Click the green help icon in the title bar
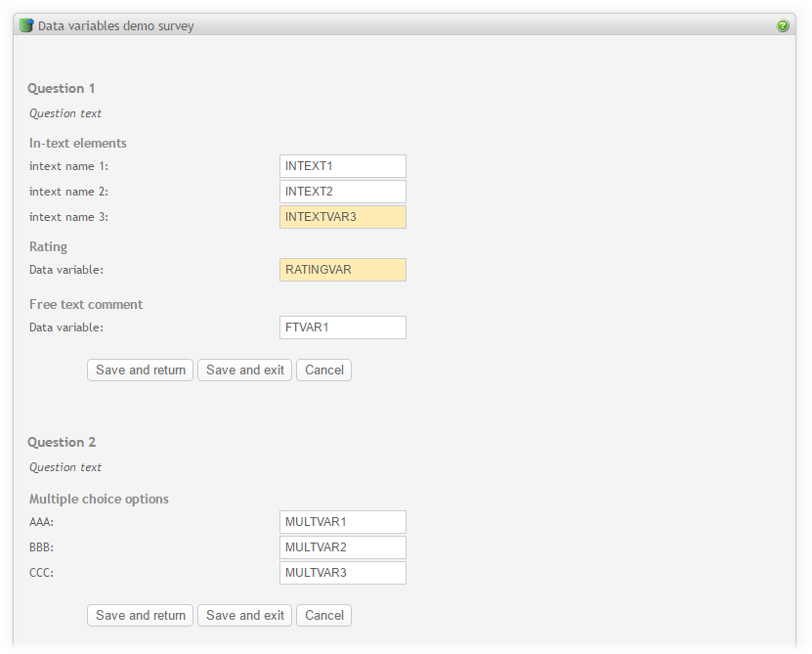Image resolution: width=812 pixels, height=654 pixels. tap(783, 25)
